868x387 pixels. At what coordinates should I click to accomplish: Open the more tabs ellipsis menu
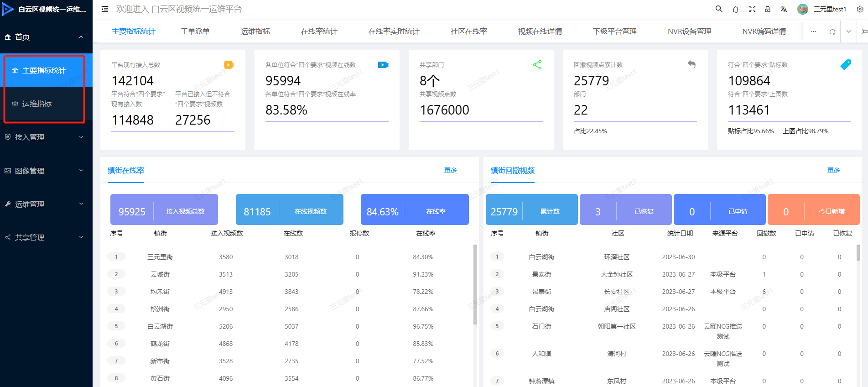coord(813,31)
